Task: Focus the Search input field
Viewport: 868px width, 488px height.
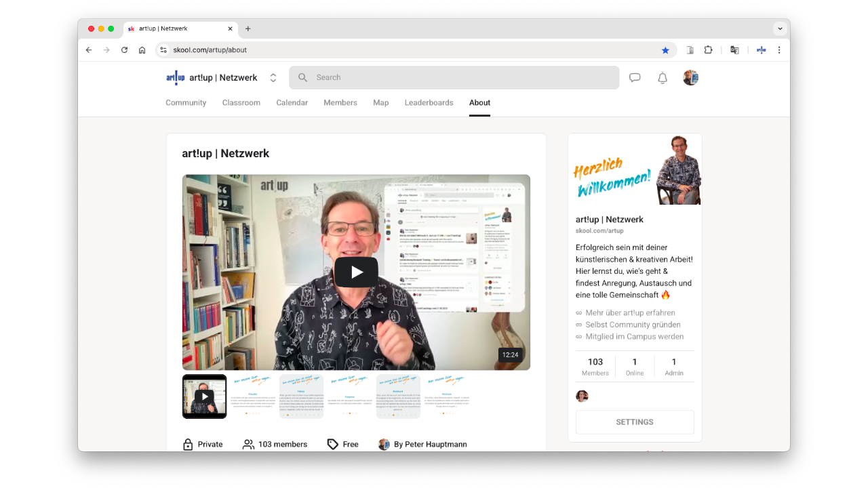Action: point(454,77)
